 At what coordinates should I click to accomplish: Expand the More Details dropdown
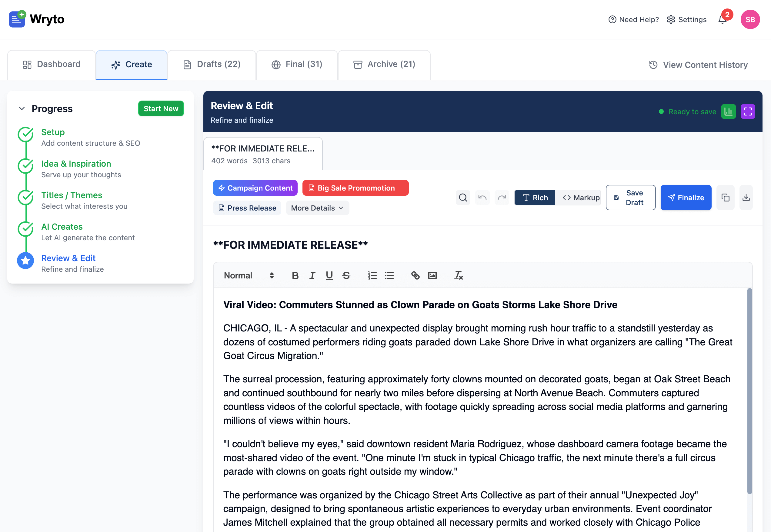click(317, 208)
